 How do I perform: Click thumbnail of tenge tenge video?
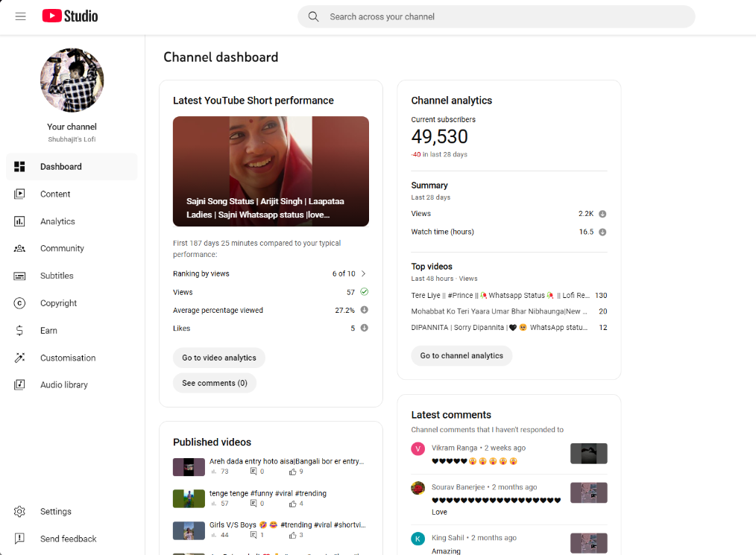[x=189, y=498]
